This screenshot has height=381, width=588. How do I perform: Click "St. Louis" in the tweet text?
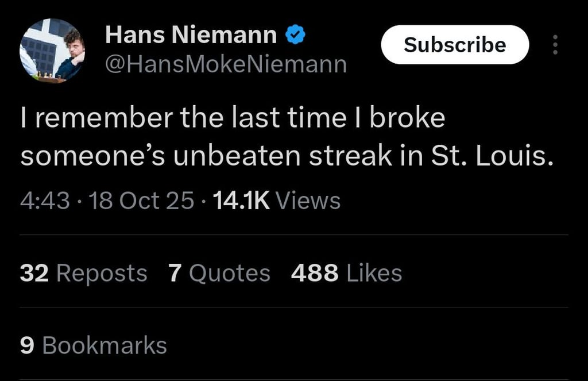pos(493,157)
